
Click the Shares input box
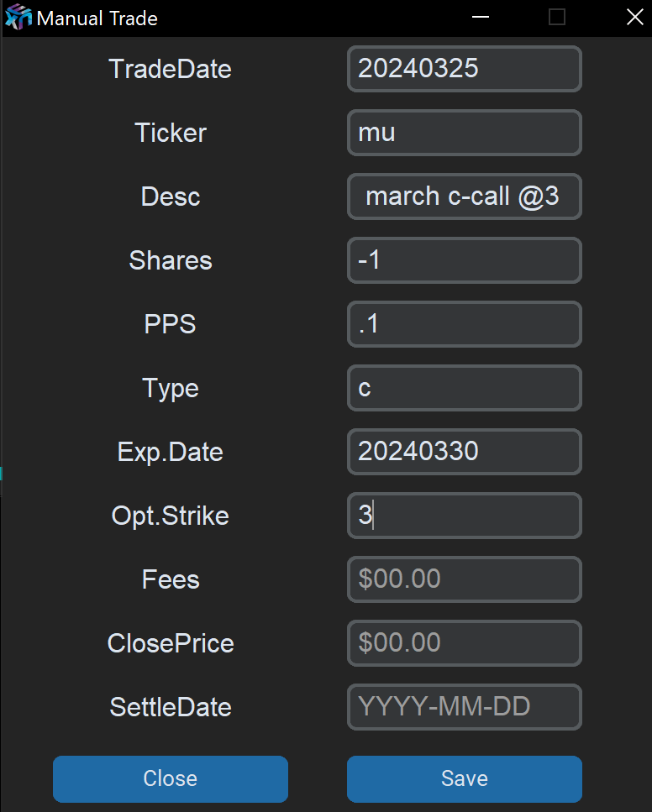[x=464, y=260]
